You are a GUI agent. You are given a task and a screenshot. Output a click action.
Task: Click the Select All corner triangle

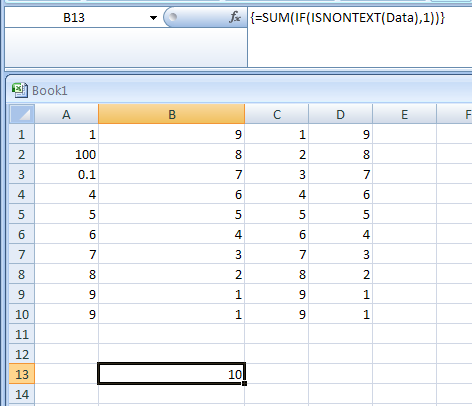(x=22, y=114)
